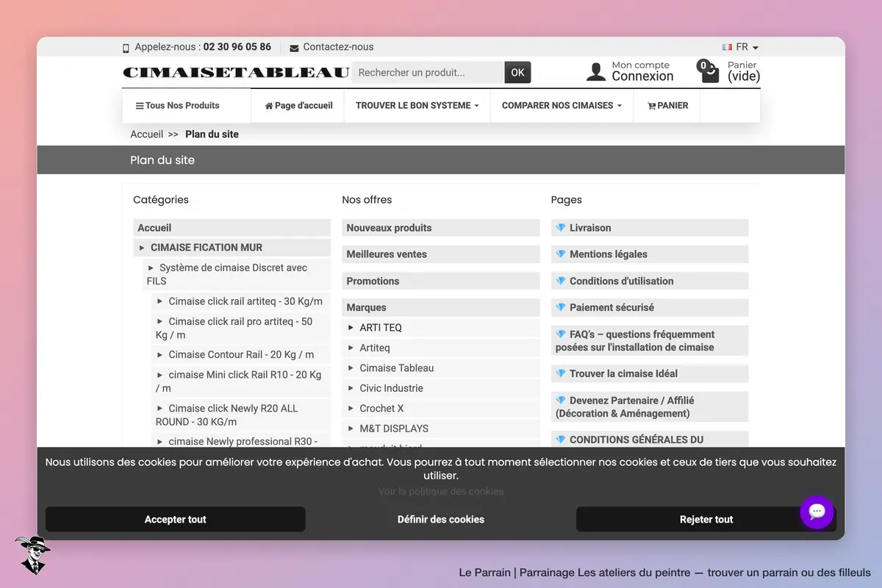Viewport: 882px width, 588px height.
Task: Open Système de cimaise Discret avec FILS
Action: [237, 274]
